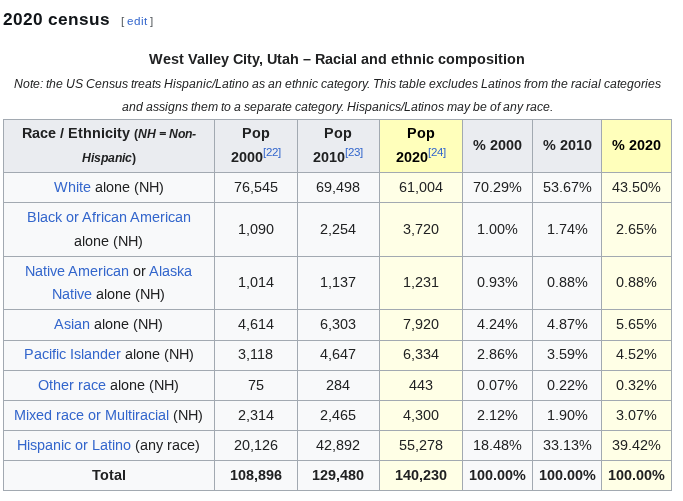Select the 18.48% cell value
The height and width of the screenshot is (501, 683).
[x=497, y=445]
